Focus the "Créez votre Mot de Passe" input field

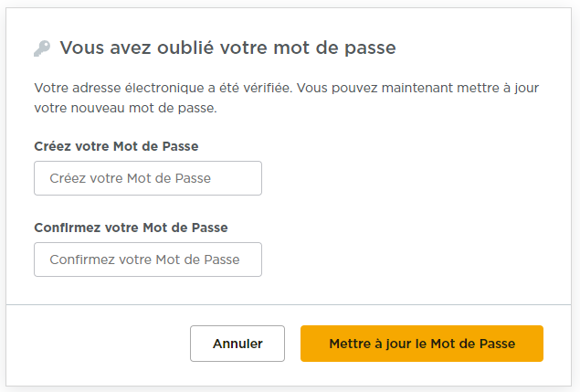pos(148,178)
